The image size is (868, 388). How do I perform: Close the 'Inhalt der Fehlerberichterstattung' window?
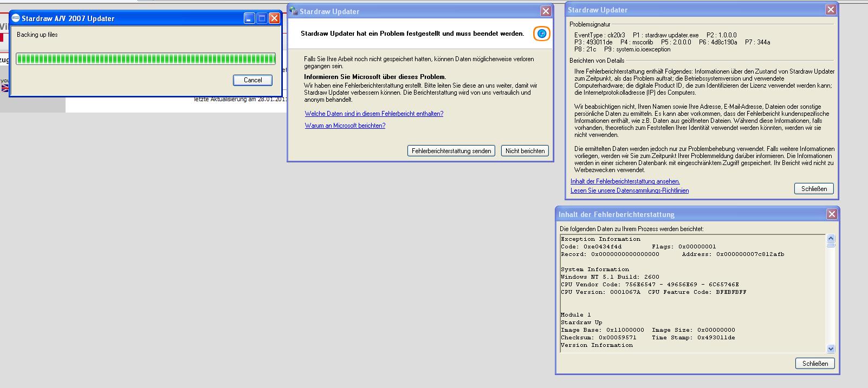coord(832,214)
